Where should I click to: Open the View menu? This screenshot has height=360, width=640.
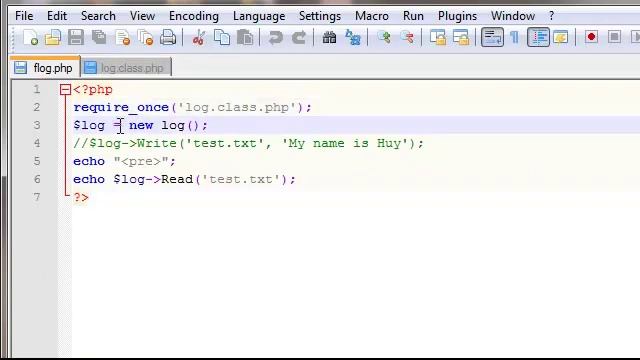pos(142,16)
